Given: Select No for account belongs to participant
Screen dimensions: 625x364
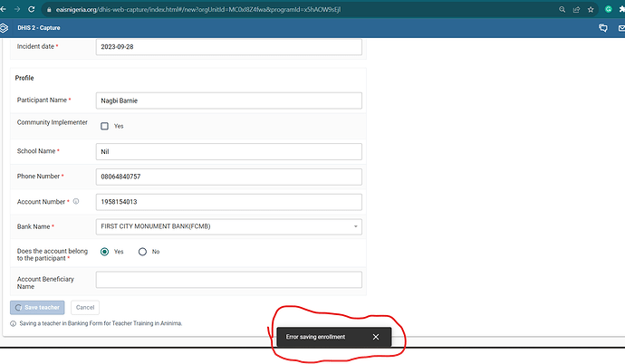Looking at the screenshot, I should coord(142,252).
